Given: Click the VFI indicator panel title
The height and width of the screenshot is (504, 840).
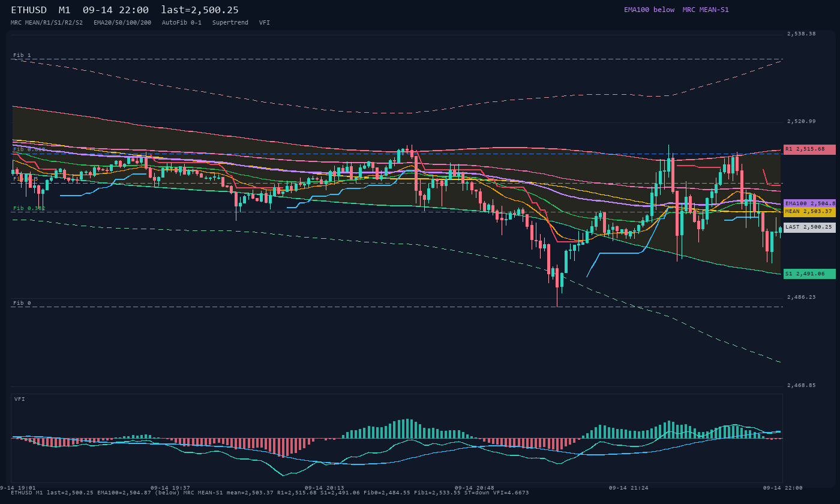Looking at the screenshot, I should 20,399.
